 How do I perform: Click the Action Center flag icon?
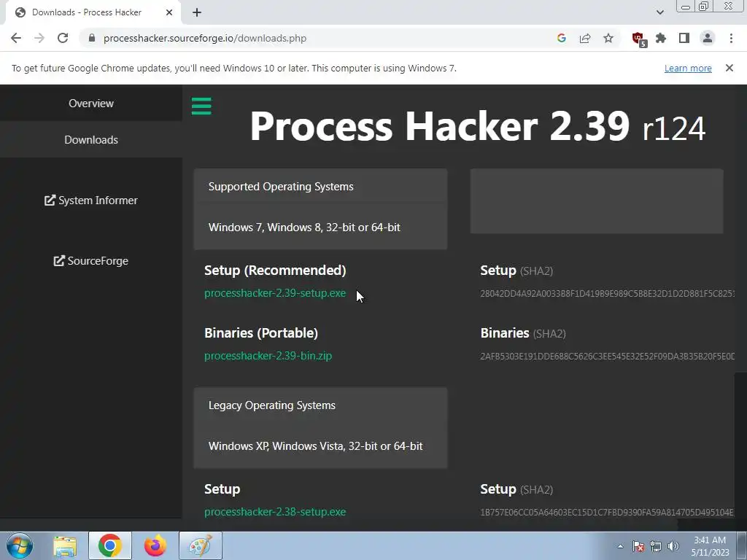click(x=638, y=546)
